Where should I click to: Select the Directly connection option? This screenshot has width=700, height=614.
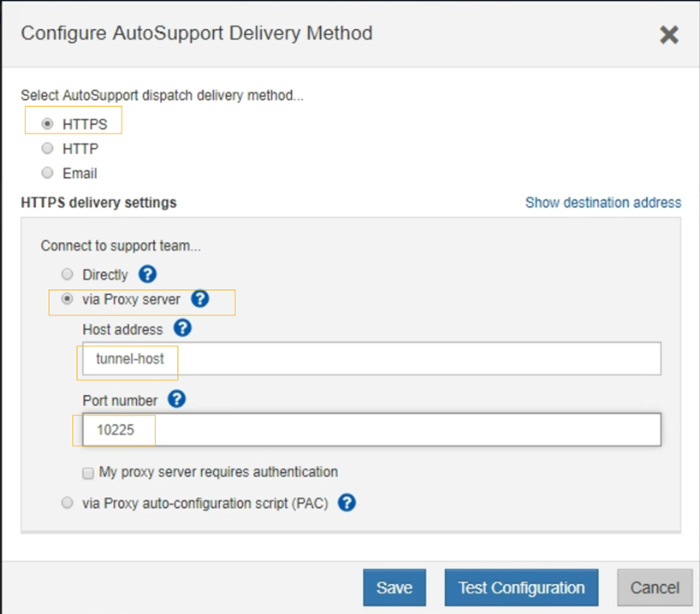(68, 275)
